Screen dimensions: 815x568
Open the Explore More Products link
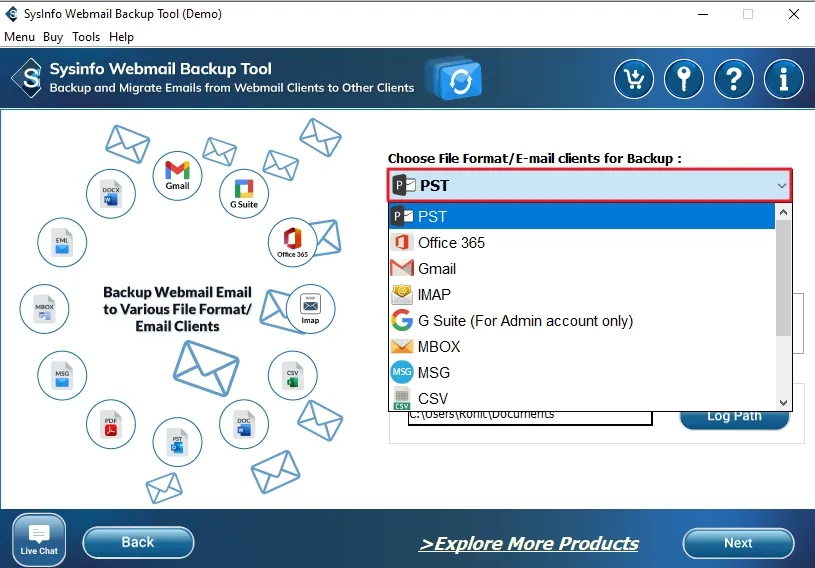529,544
